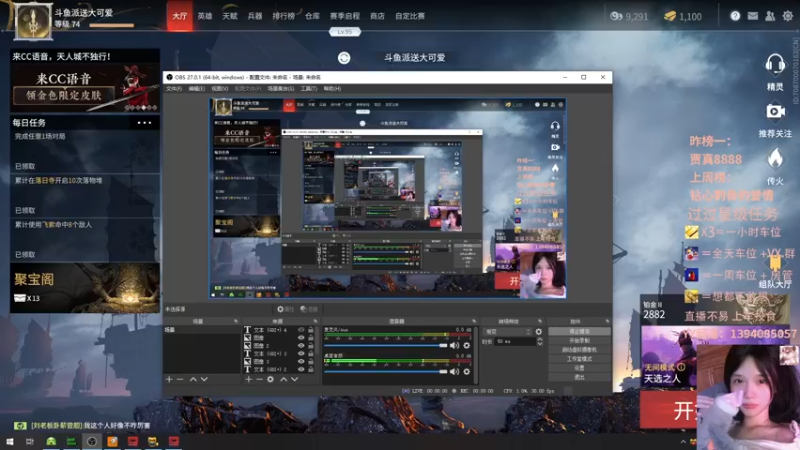Click the 精灵 headset icon
Image resolution: width=800 pixels, height=450 pixels.
pos(775,65)
